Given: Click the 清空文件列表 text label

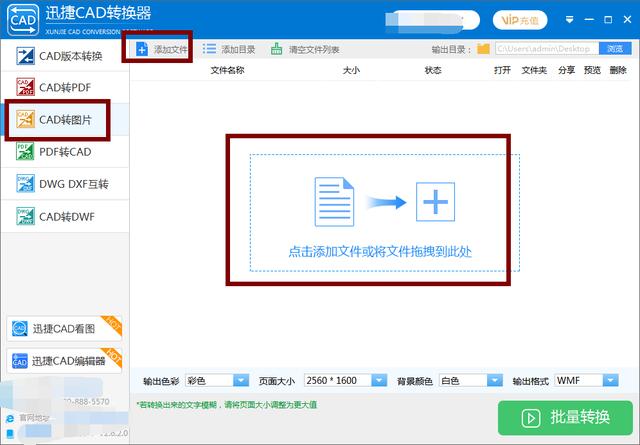Looking at the screenshot, I should coord(314,49).
